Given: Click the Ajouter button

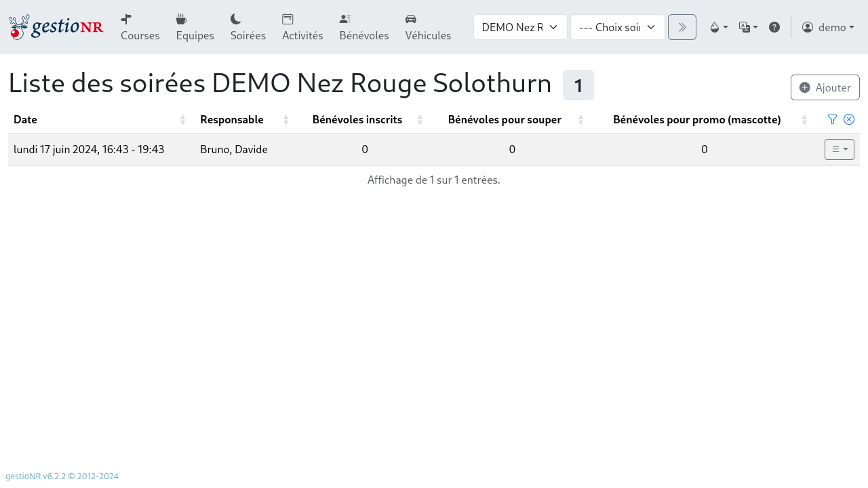Looking at the screenshot, I should click(825, 87).
